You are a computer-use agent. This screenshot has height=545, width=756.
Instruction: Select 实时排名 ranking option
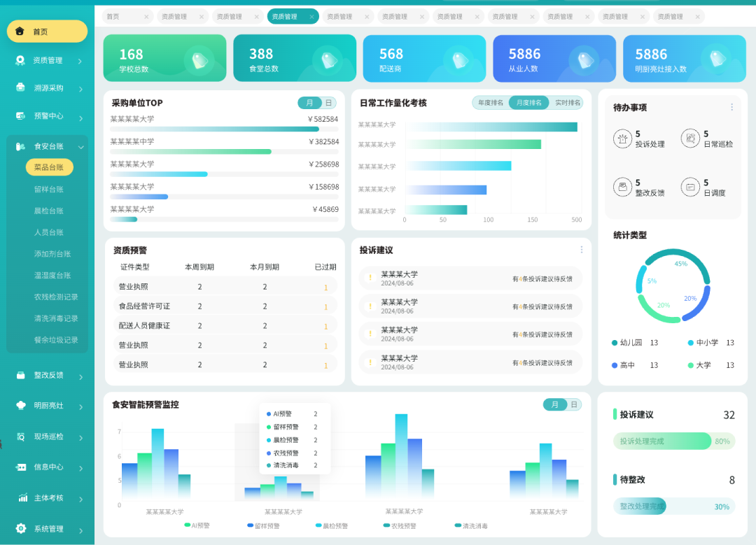567,103
